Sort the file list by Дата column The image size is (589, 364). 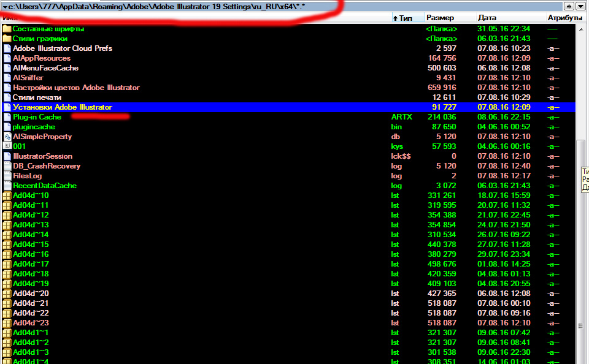tap(487, 18)
